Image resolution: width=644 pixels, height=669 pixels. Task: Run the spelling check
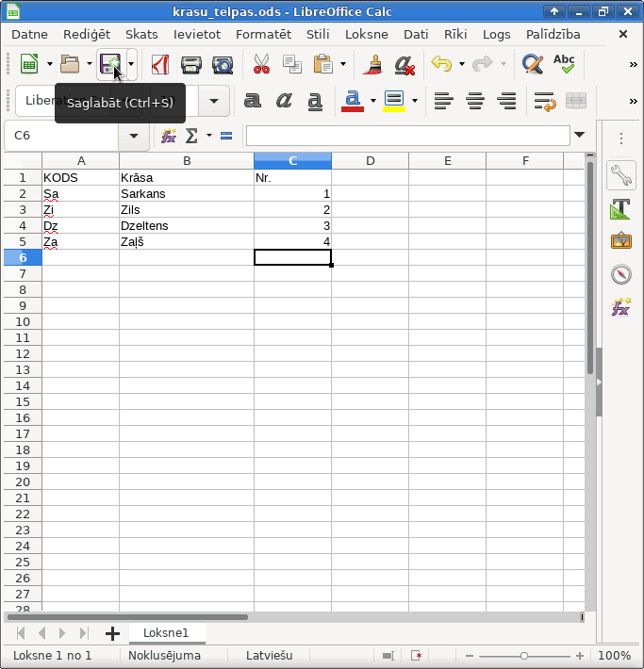tap(564, 64)
